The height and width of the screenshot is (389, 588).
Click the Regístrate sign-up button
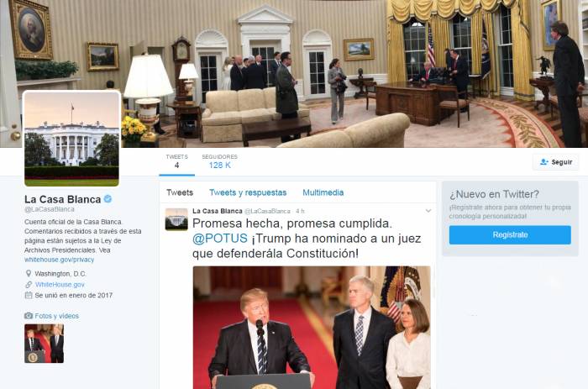pyautogui.click(x=510, y=234)
